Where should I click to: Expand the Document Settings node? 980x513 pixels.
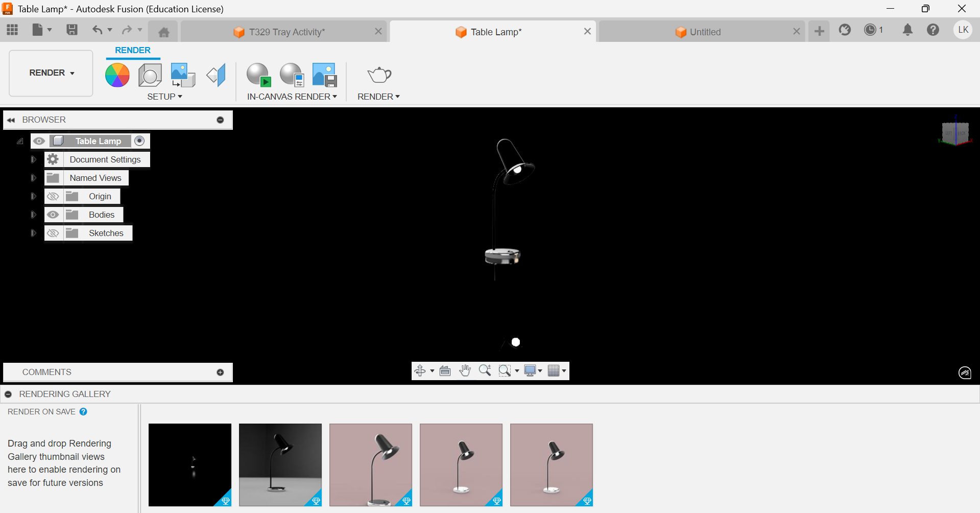(x=33, y=159)
